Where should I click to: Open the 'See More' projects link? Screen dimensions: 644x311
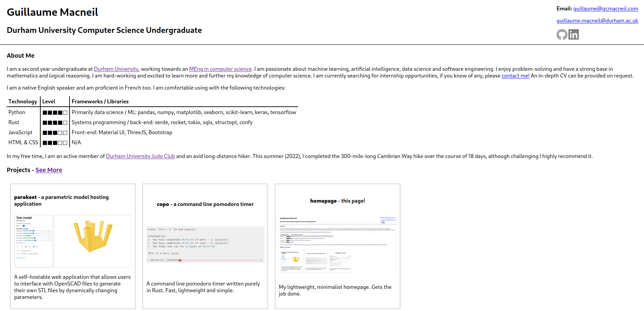(x=49, y=170)
